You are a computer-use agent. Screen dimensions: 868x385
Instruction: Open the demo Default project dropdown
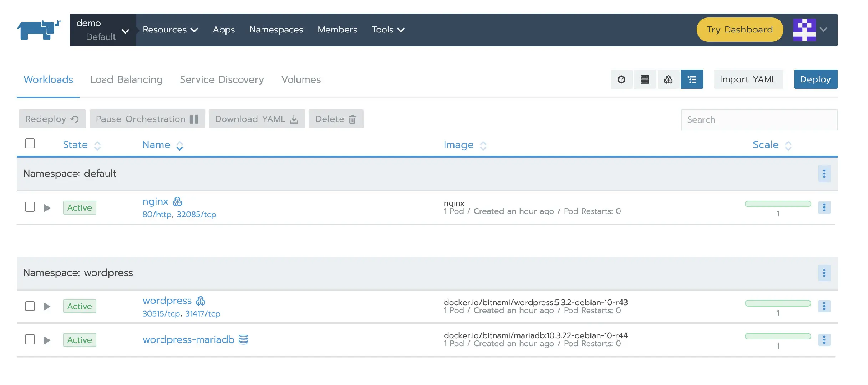(102, 30)
